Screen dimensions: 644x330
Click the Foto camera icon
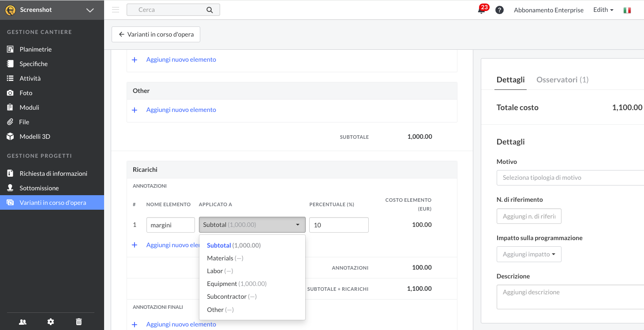[x=10, y=93]
